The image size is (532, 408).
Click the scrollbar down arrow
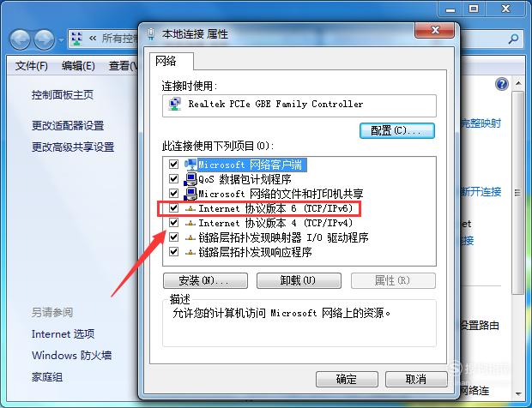[518, 393]
